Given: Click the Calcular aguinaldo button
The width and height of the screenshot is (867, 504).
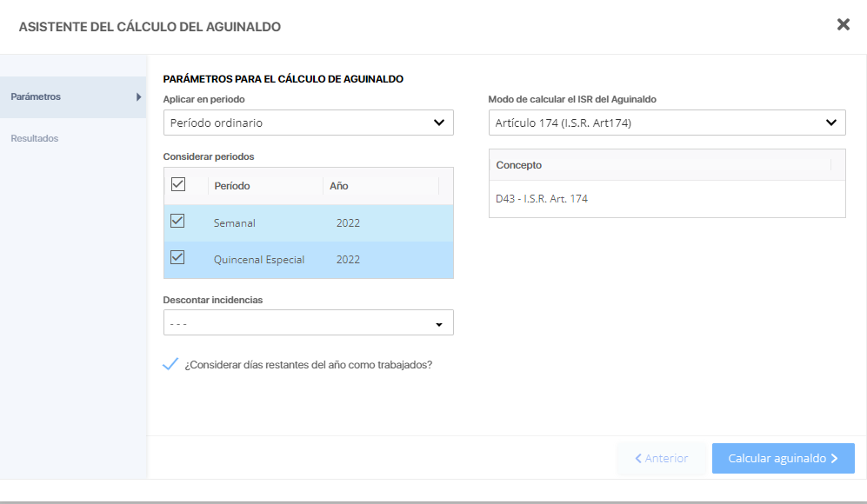Looking at the screenshot, I should (783, 458).
